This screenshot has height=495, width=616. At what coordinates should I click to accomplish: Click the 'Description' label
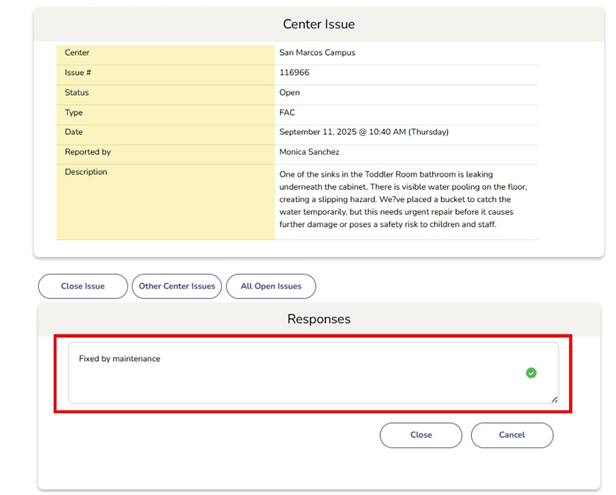[86, 172]
